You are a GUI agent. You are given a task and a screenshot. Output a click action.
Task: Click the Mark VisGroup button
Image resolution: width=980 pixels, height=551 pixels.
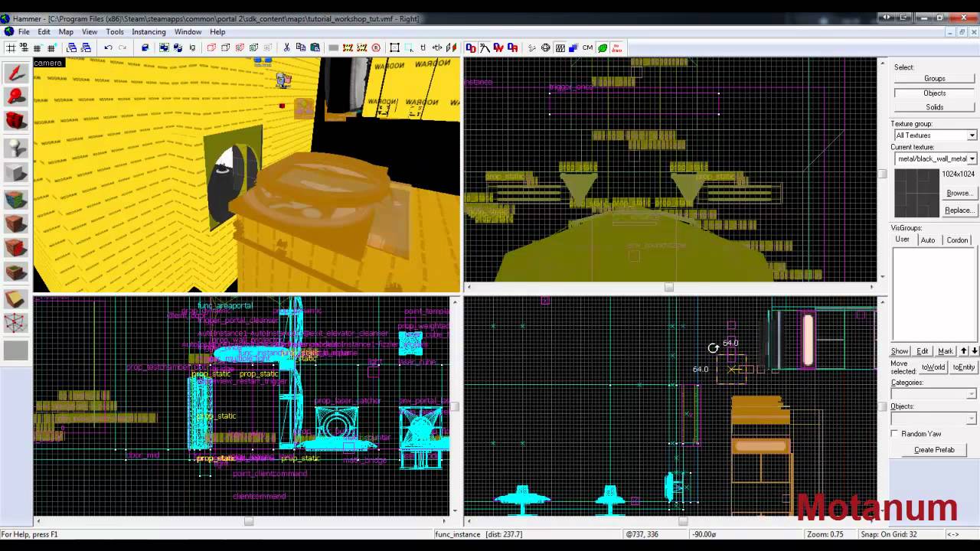pos(946,351)
